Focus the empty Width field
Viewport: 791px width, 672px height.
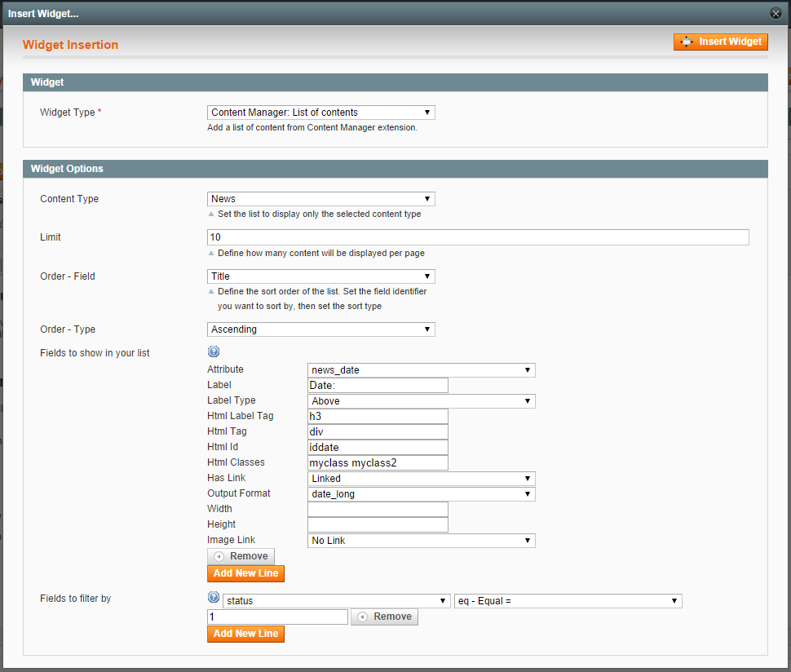(378, 510)
